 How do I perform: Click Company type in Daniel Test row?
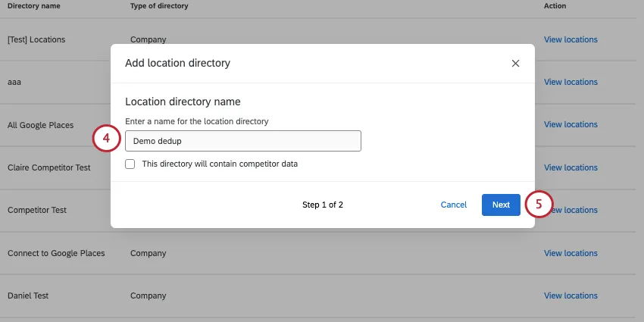(x=148, y=295)
